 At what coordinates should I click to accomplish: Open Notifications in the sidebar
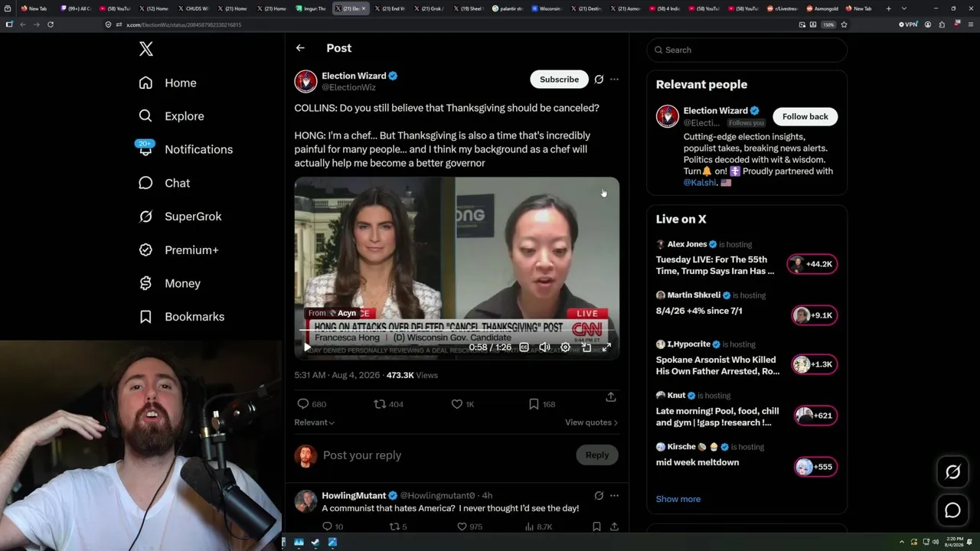(185, 149)
